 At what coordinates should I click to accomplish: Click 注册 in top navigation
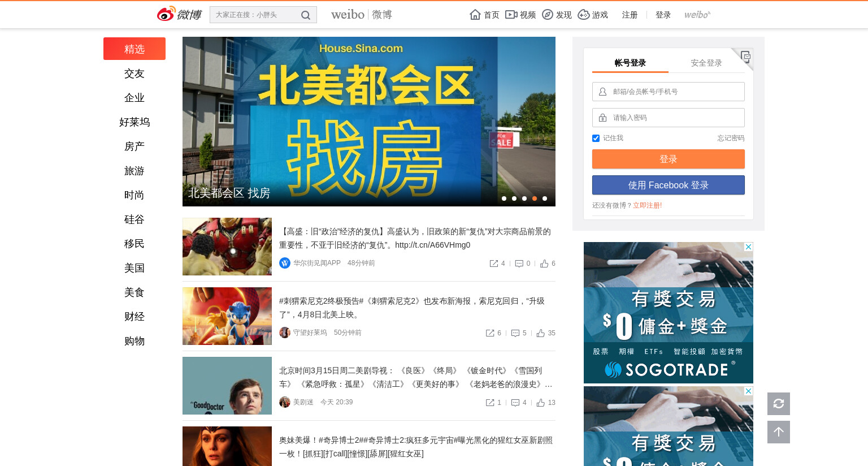pos(630,15)
